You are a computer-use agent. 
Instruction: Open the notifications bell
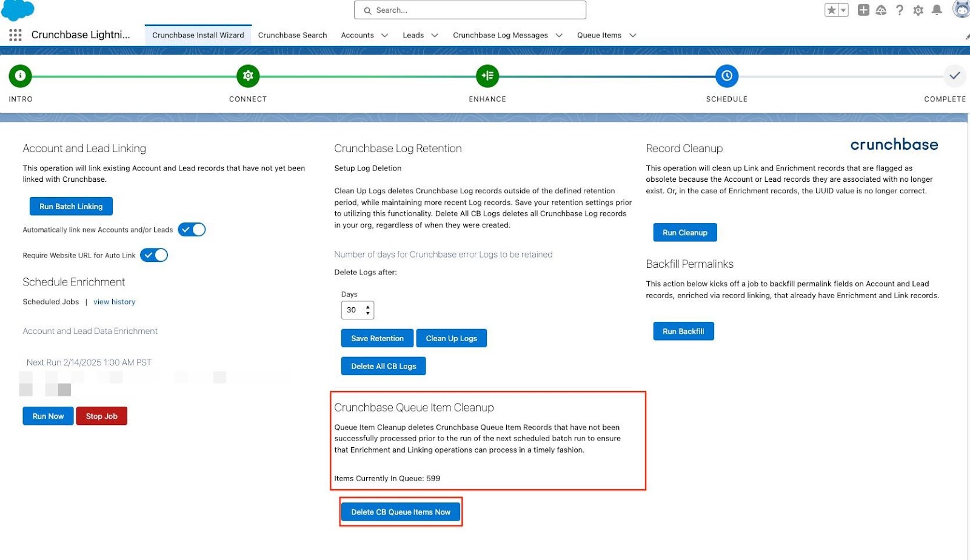click(x=937, y=10)
